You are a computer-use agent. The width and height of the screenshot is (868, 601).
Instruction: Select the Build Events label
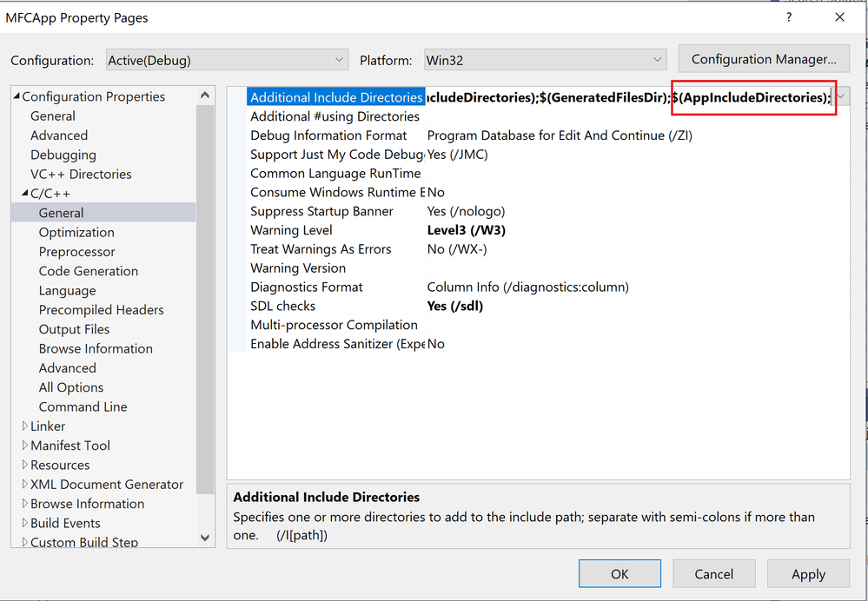(x=65, y=523)
